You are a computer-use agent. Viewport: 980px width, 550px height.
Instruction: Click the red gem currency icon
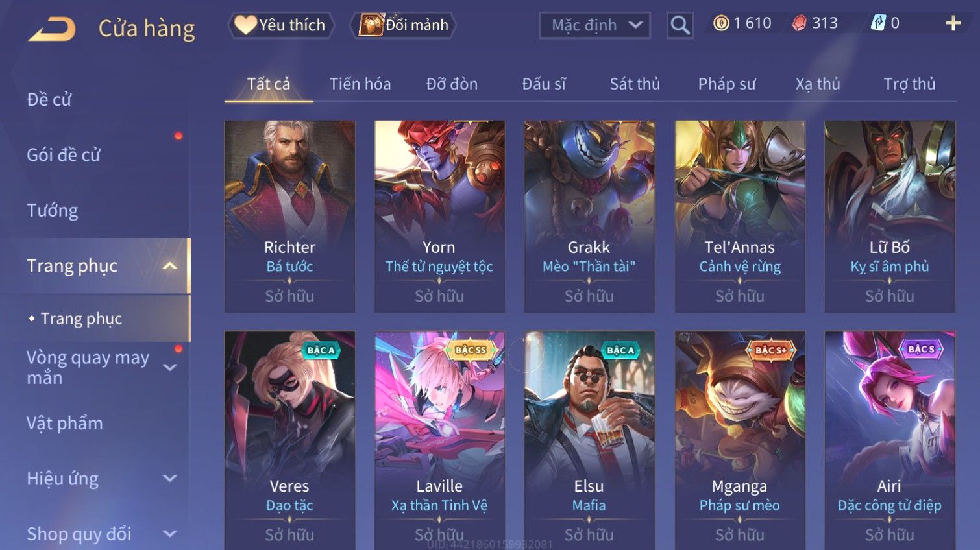(x=800, y=23)
